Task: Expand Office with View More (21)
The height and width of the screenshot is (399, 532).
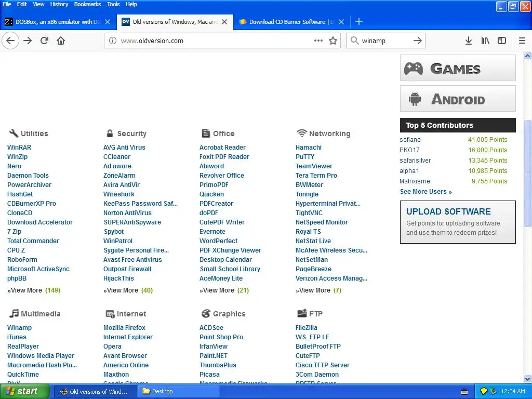Action: pyautogui.click(x=224, y=290)
